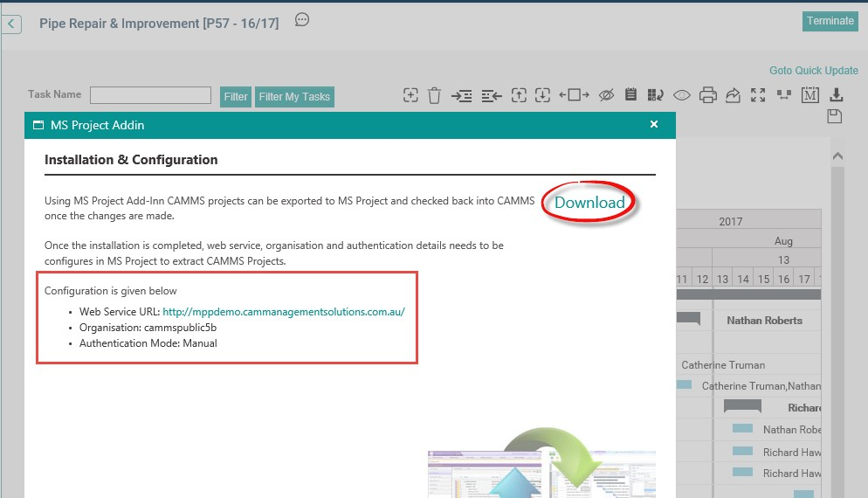Click the 'Catherine Truman,Nathan' Gantt bar label
Image resolution: width=868 pixels, height=498 pixels.
pyautogui.click(x=761, y=386)
